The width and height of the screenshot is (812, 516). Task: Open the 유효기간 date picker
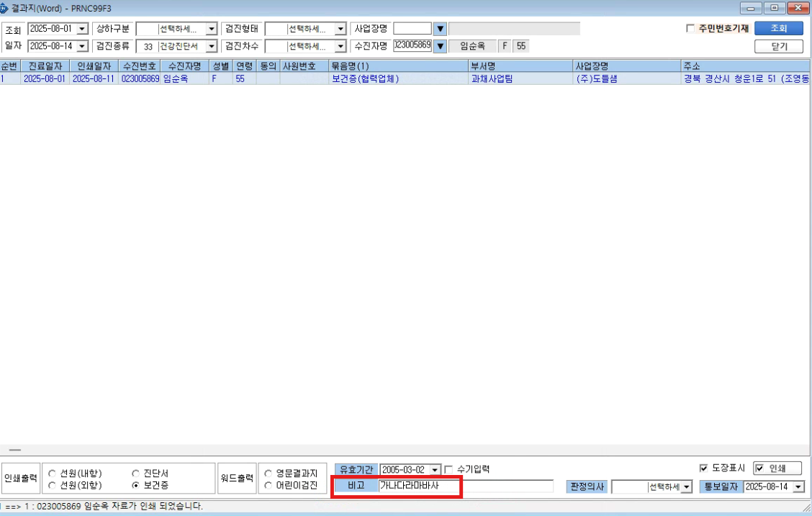pyautogui.click(x=436, y=469)
